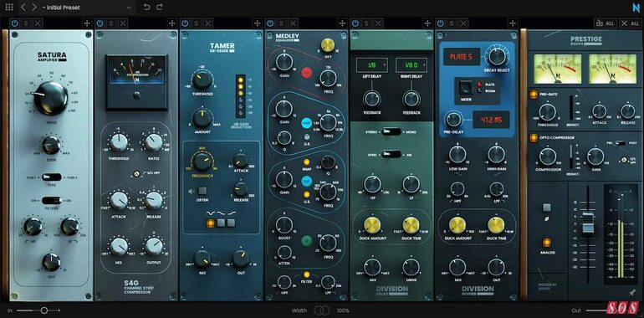644x318 pixels.
Task: Click the PLATE 5 reverb display
Action: tap(461, 57)
